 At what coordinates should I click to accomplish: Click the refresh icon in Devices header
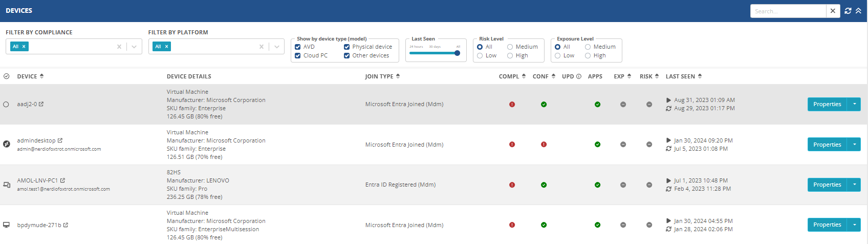tap(848, 11)
